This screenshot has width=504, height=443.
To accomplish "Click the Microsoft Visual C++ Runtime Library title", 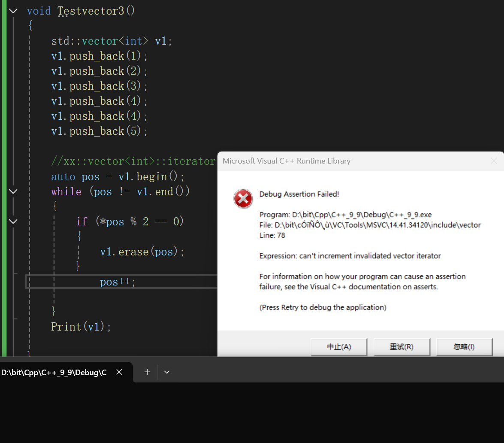I will 287,161.
